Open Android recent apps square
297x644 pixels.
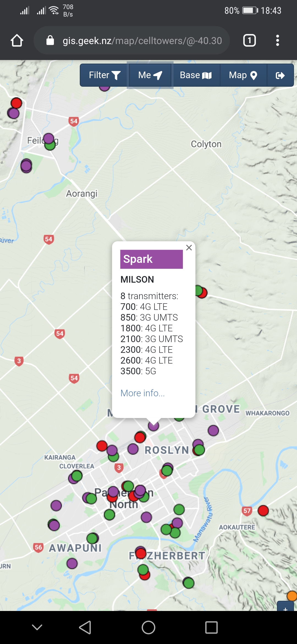[211, 627]
